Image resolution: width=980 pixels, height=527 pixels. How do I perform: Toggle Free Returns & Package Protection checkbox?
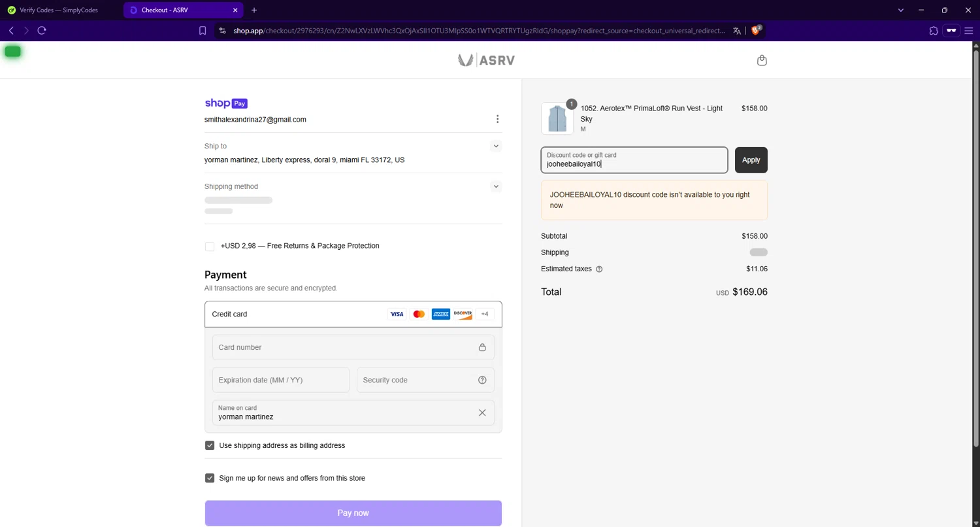[x=210, y=246]
